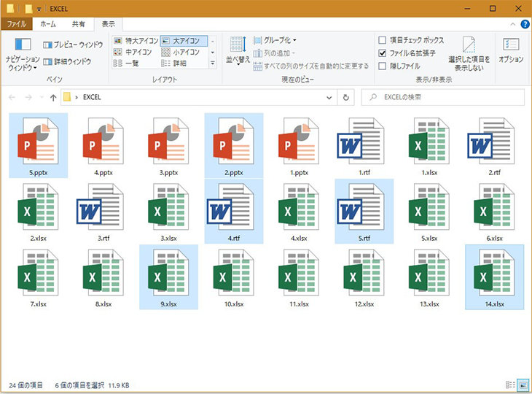This screenshot has height=394, width=532.
Task: Enable the 項目チェック ボックス checkbox
Action: pos(382,40)
